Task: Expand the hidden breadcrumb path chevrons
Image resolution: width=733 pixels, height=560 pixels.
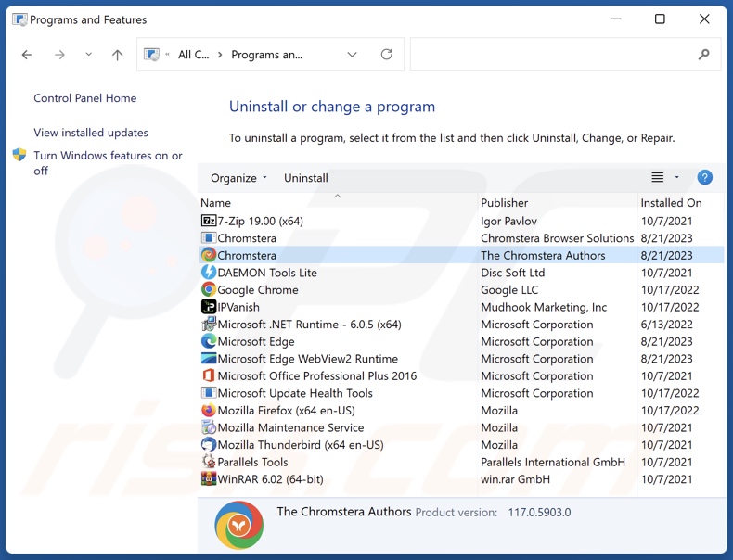Action: pos(167,55)
